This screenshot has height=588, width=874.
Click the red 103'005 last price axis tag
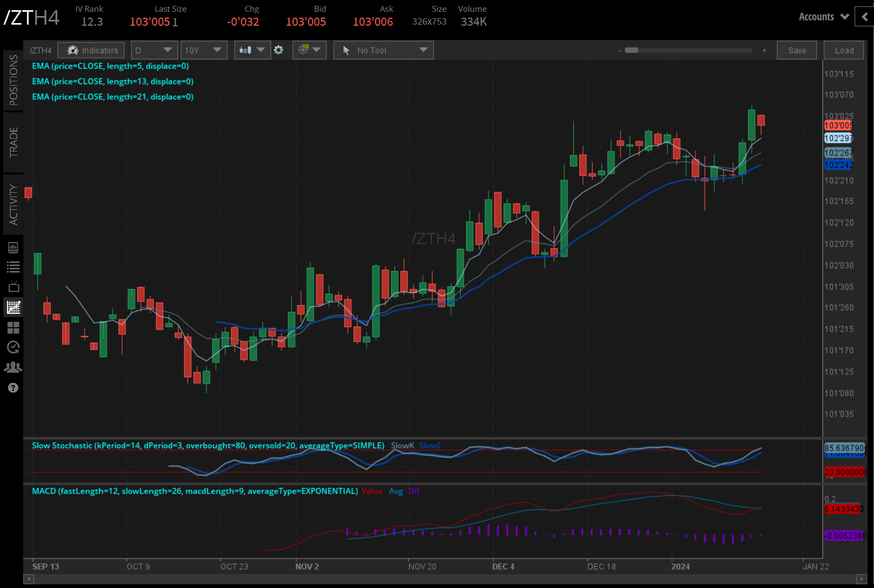[x=838, y=125]
